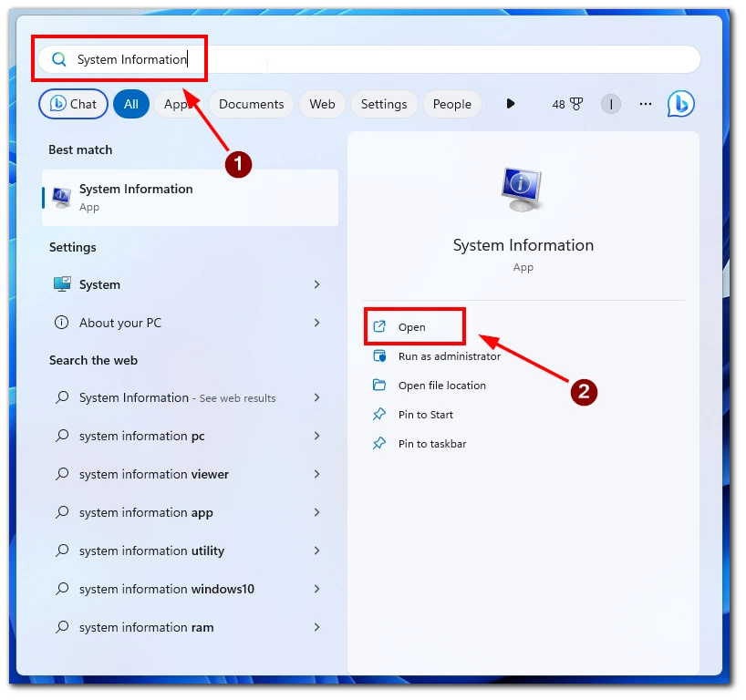Pin System Information to taskbar
Image resolution: width=746 pixels, height=700 pixels.
(x=432, y=444)
